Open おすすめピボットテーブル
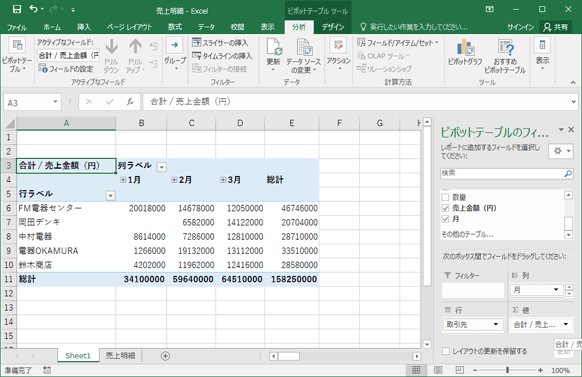This screenshot has width=582, height=377. [505, 56]
